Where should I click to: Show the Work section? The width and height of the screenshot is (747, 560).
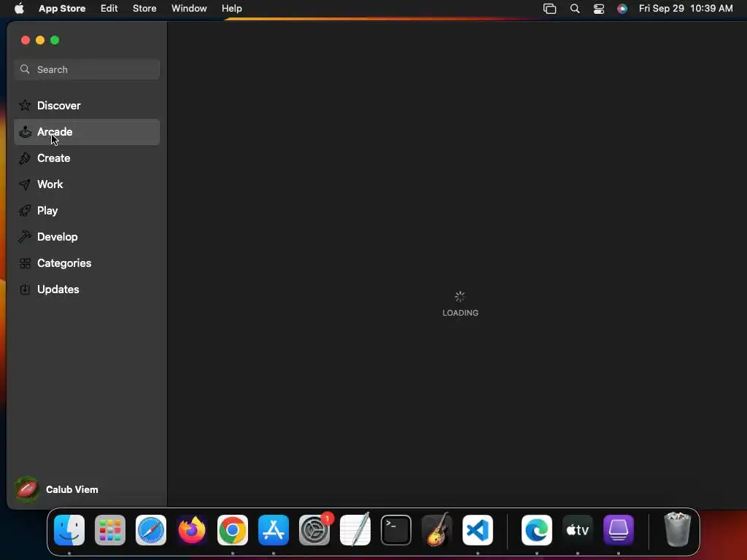[x=87, y=184]
